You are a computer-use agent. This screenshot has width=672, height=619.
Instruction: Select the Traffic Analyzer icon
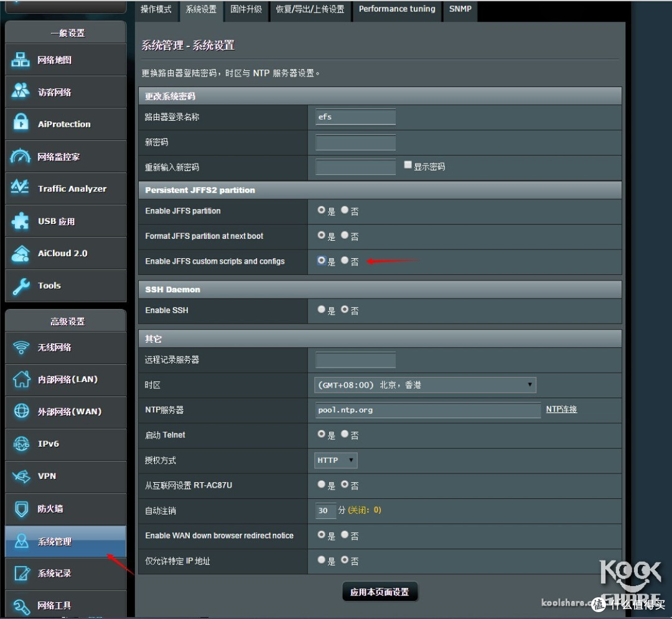[21, 188]
